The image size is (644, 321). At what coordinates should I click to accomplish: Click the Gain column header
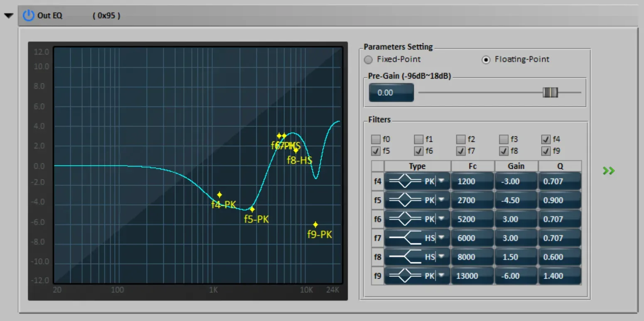[516, 166]
